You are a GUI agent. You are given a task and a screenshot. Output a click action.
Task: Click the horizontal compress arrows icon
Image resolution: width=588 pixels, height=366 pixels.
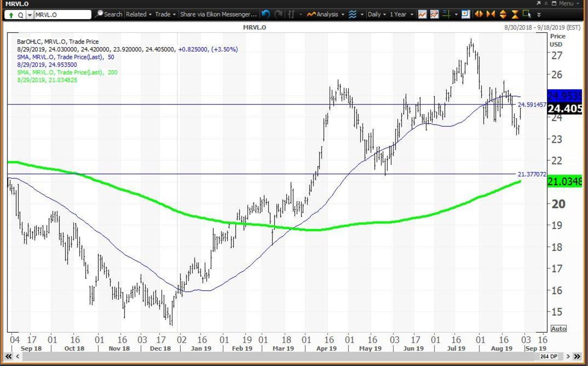pyautogui.click(x=490, y=14)
